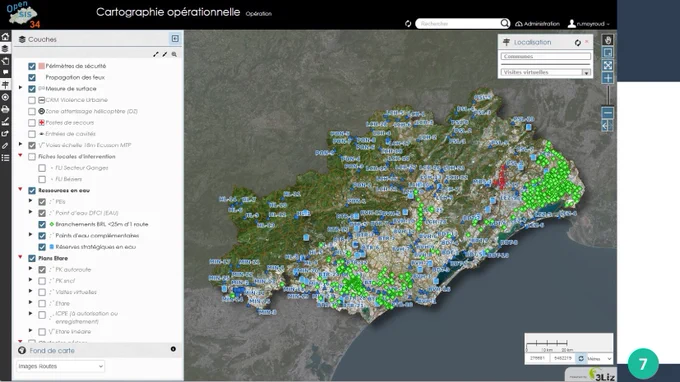Expand the Point d'eau DFCI layer
The width and height of the screenshot is (680, 382).
(30, 212)
